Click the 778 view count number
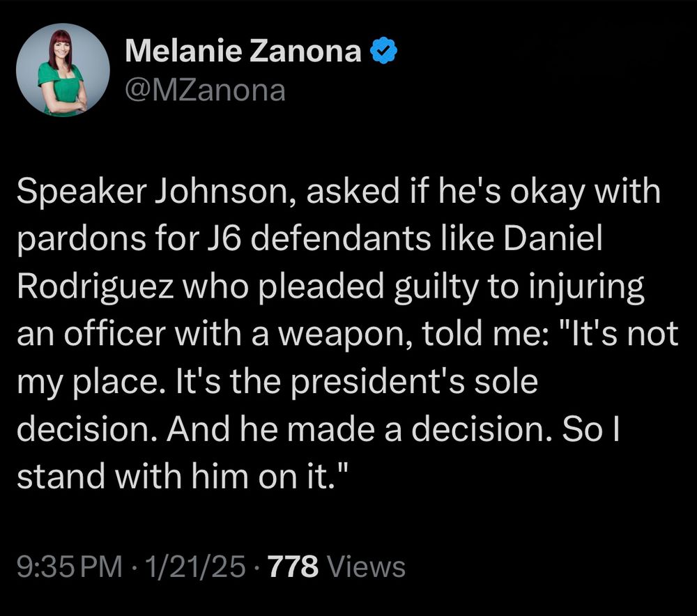 tap(293, 567)
